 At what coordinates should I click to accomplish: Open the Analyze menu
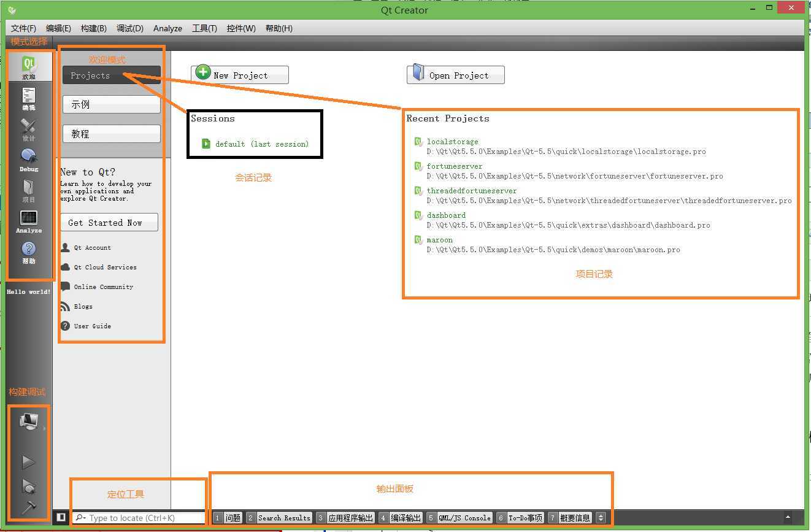pyautogui.click(x=167, y=28)
